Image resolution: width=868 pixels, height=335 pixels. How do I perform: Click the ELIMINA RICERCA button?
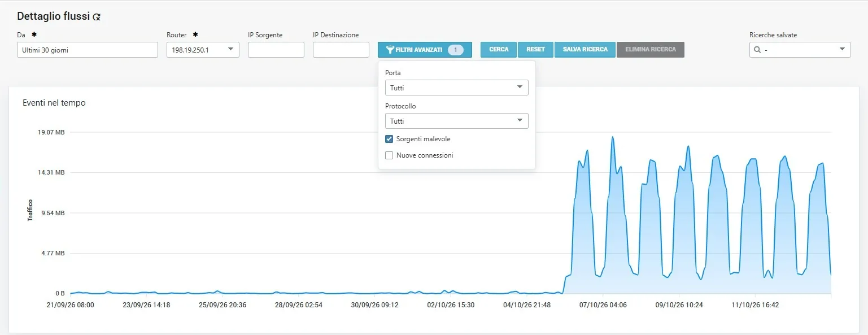coord(651,50)
